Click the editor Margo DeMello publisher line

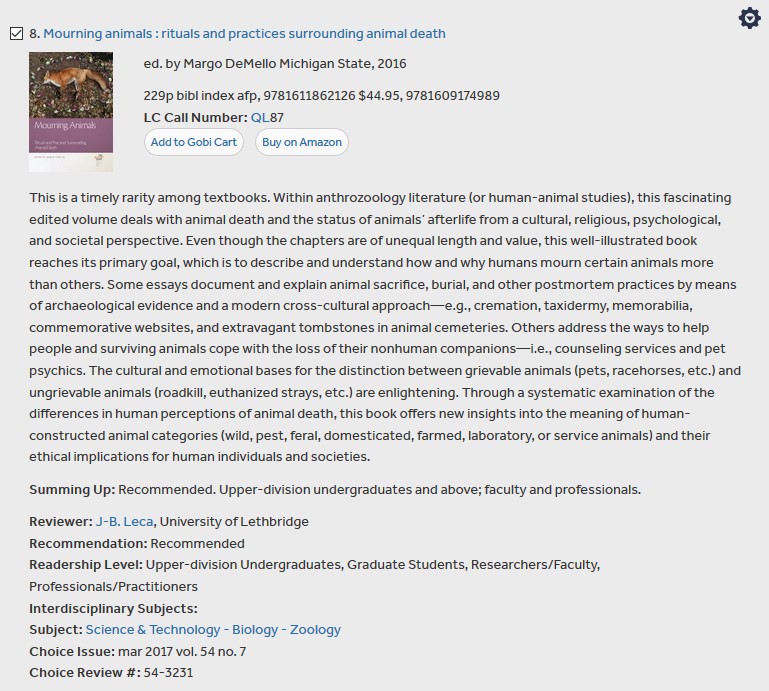coord(275,64)
